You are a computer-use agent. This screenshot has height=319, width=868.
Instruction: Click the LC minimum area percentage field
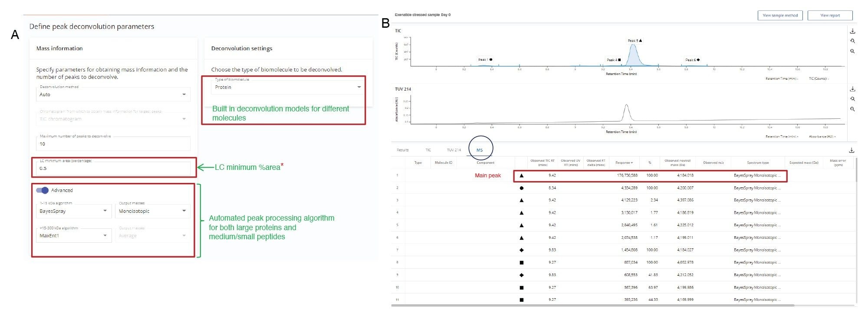point(113,168)
